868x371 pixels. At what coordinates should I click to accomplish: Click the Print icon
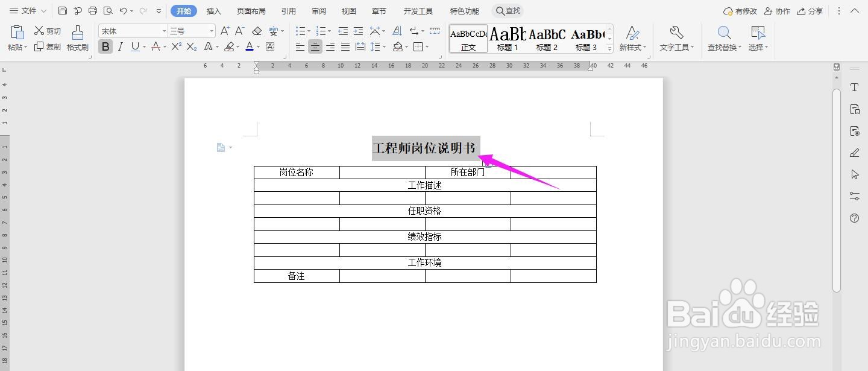click(x=93, y=11)
